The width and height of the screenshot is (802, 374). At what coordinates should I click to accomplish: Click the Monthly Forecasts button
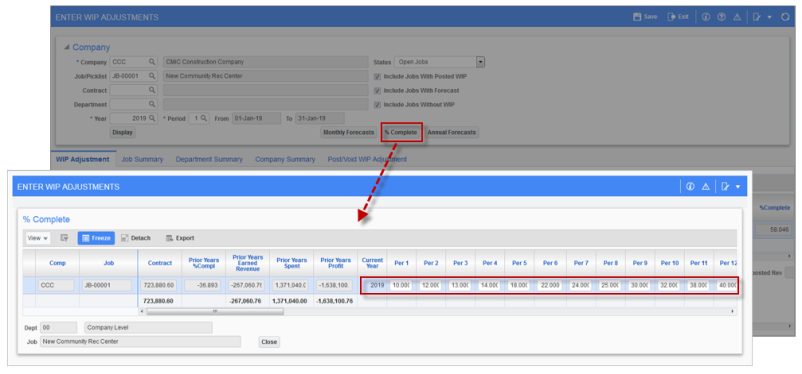tap(348, 133)
